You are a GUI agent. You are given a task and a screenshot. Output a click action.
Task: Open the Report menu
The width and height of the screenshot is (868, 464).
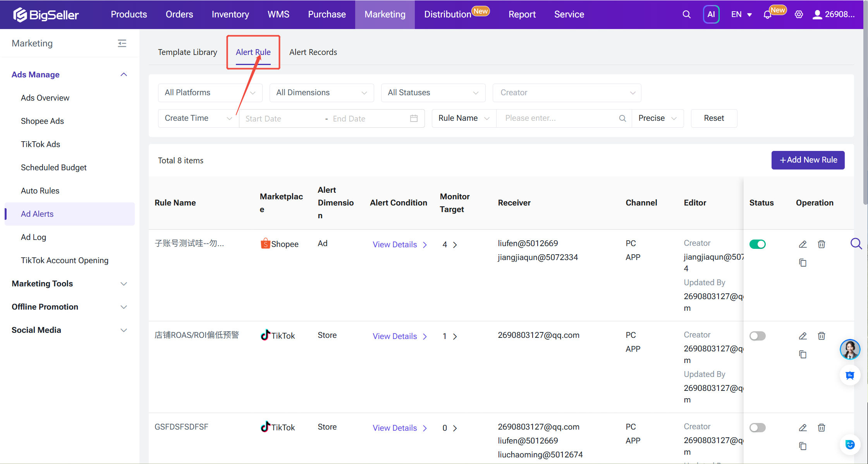click(x=522, y=14)
